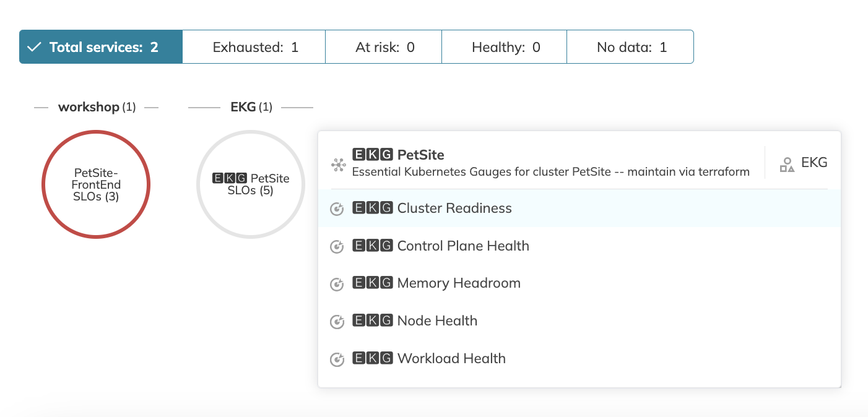Click the SLO icon beside Workload Health
The width and height of the screenshot is (868, 417).
[337, 359]
